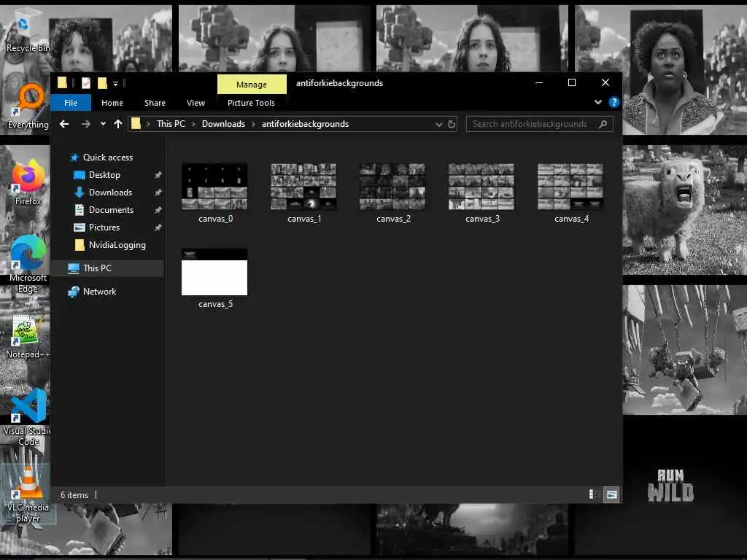This screenshot has height=560, width=747.
Task: Click address bar folder icon
Action: coord(136,124)
